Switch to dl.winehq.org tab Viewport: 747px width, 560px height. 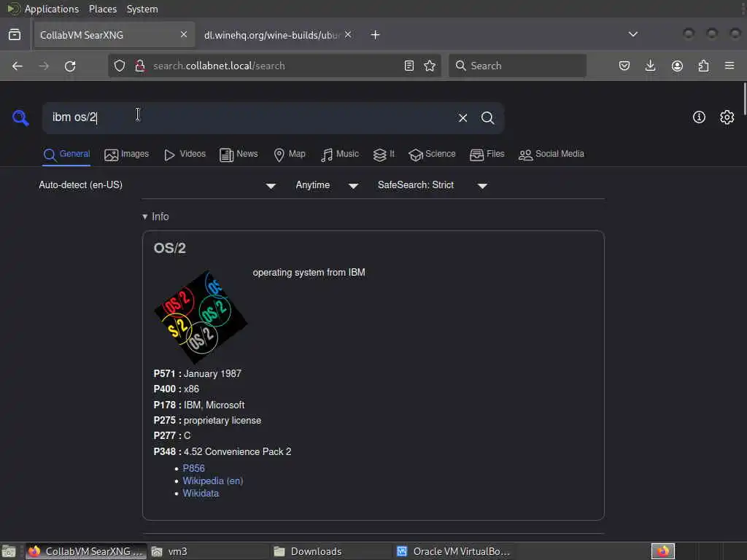pos(273,35)
